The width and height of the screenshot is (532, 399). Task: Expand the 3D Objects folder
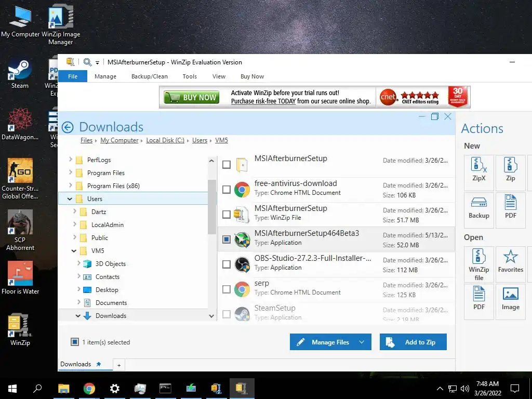click(78, 263)
